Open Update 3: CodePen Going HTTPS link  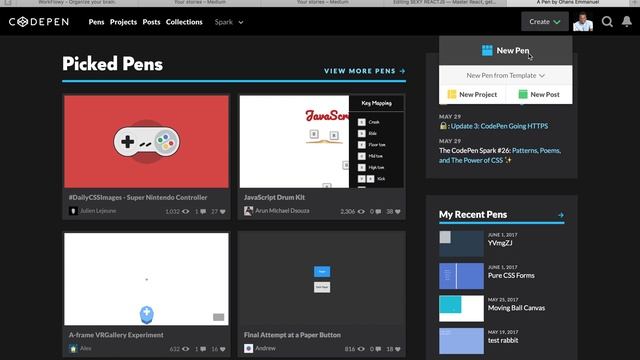pos(499,126)
